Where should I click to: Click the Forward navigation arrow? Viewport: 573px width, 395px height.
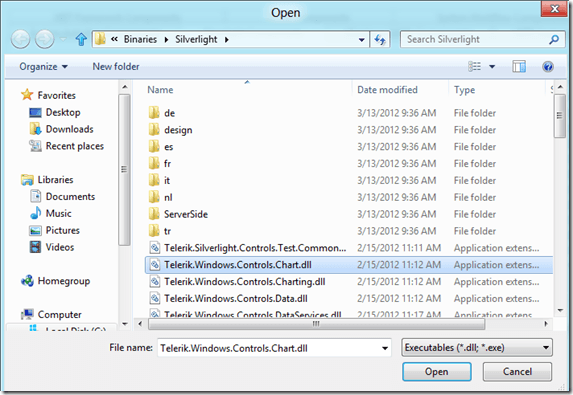pyautogui.click(x=45, y=39)
